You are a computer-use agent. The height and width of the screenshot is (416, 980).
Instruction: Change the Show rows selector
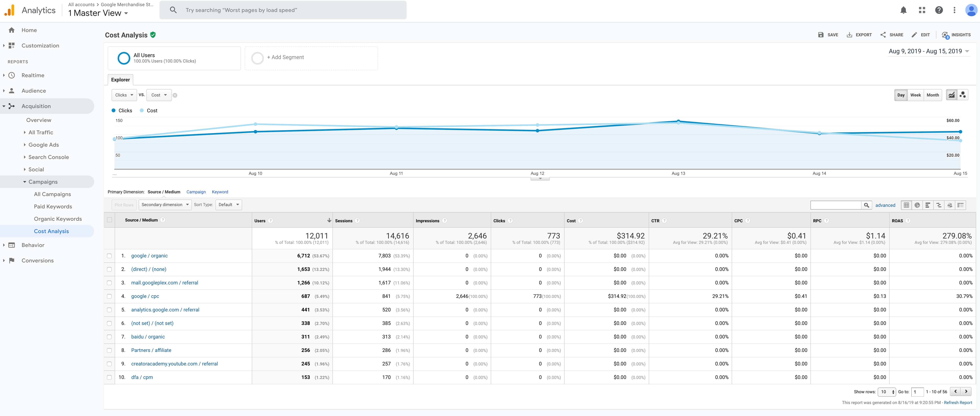coord(886,392)
